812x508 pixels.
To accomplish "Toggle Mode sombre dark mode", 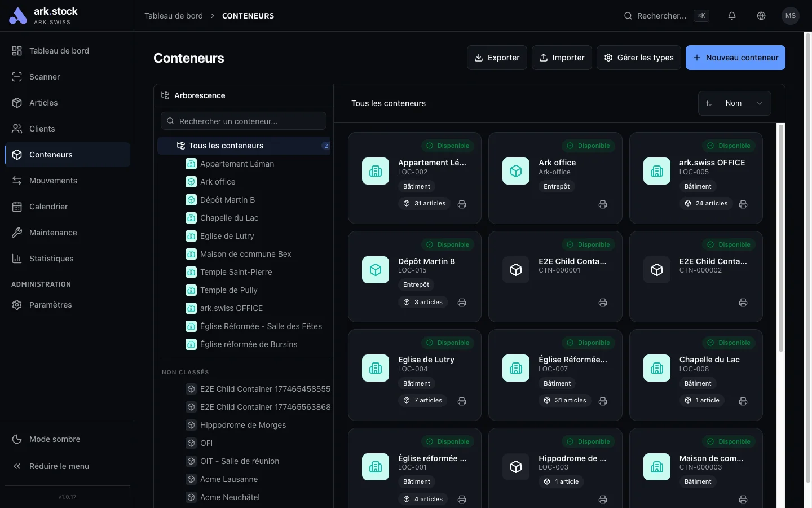I will (54, 439).
